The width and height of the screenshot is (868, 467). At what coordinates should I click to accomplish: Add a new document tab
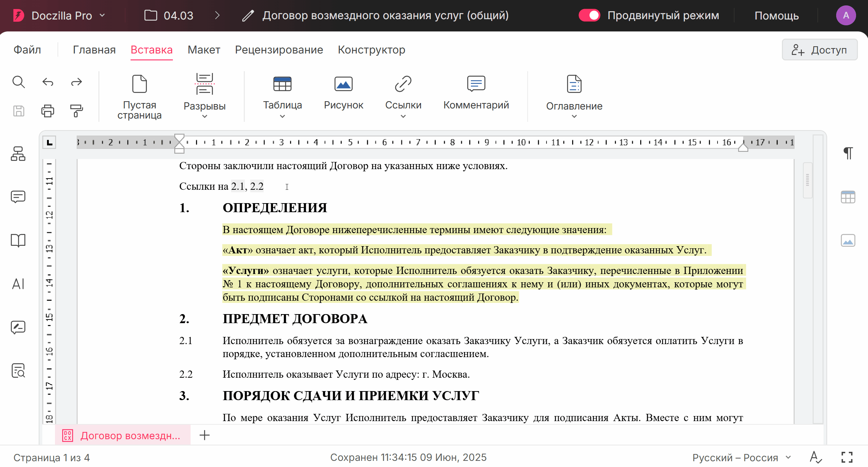coord(205,435)
